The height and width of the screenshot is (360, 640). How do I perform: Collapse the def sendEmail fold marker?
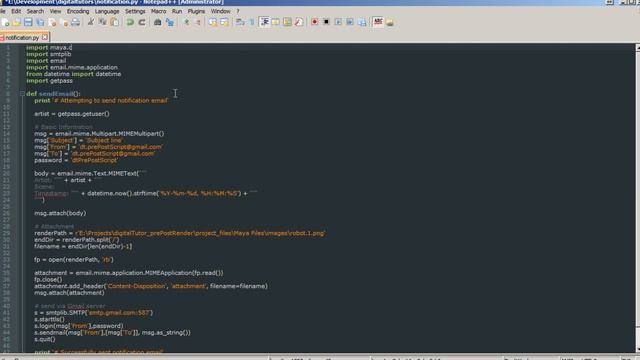click(22, 94)
